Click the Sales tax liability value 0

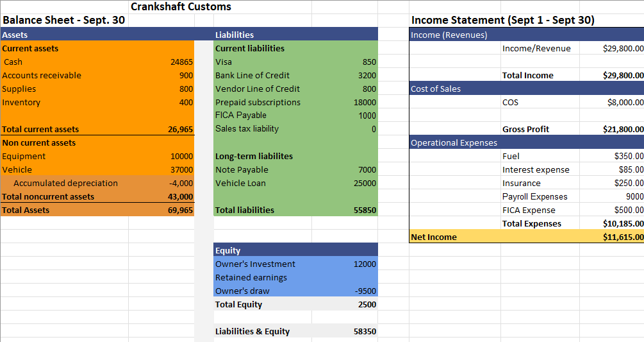coord(374,130)
